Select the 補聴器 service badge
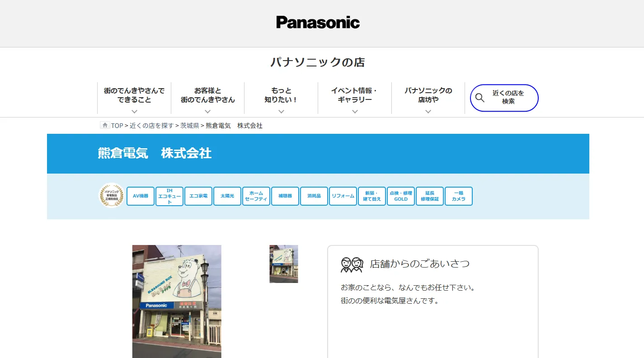Screen dimensions: 644x358 (x=285, y=196)
